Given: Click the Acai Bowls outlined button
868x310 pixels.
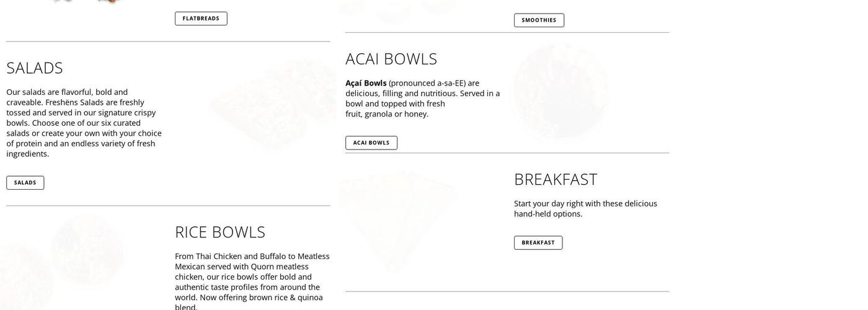Looking at the screenshot, I should [x=371, y=143].
